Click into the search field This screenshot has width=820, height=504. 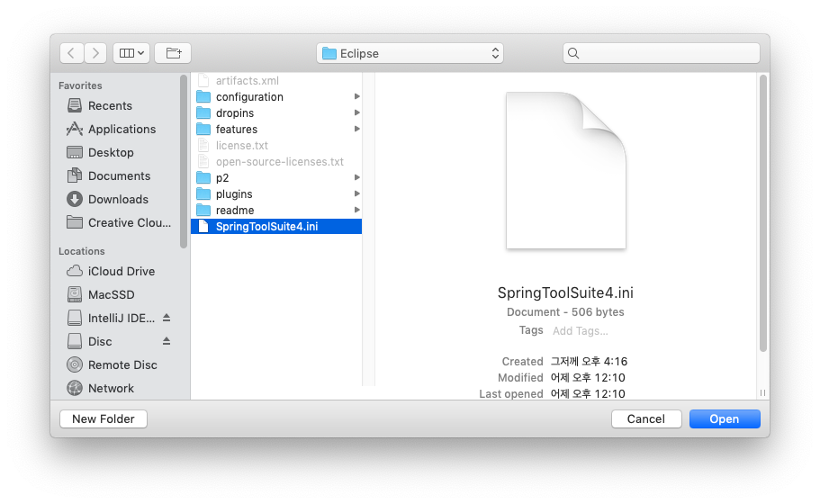[661, 53]
